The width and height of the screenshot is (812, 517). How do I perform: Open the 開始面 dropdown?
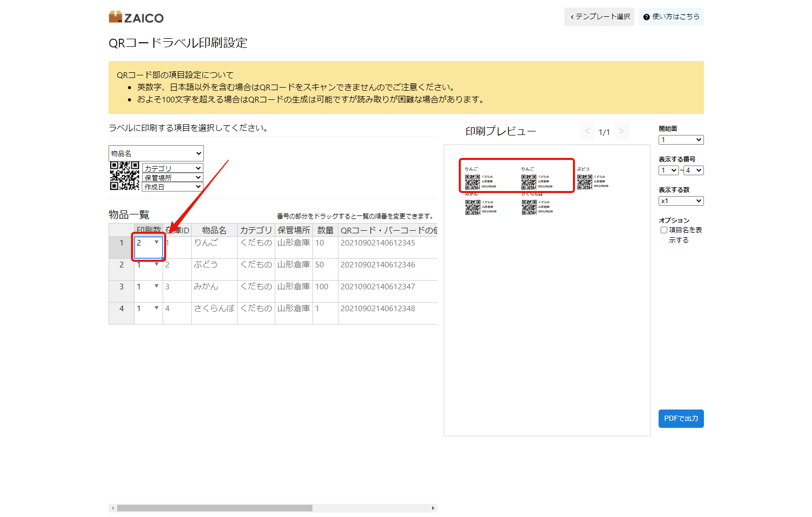pyautogui.click(x=681, y=140)
